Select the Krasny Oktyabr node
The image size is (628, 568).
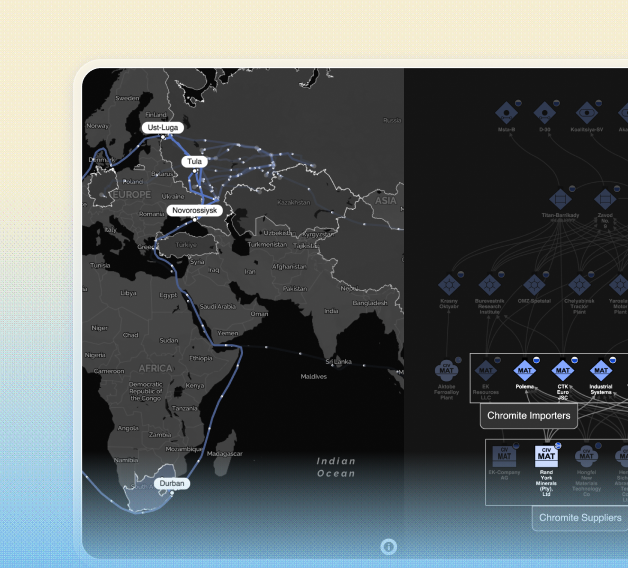(x=449, y=285)
